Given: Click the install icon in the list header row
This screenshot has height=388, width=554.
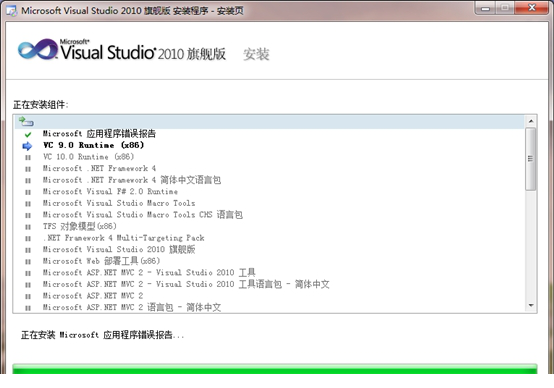Looking at the screenshot, I should [x=26, y=122].
